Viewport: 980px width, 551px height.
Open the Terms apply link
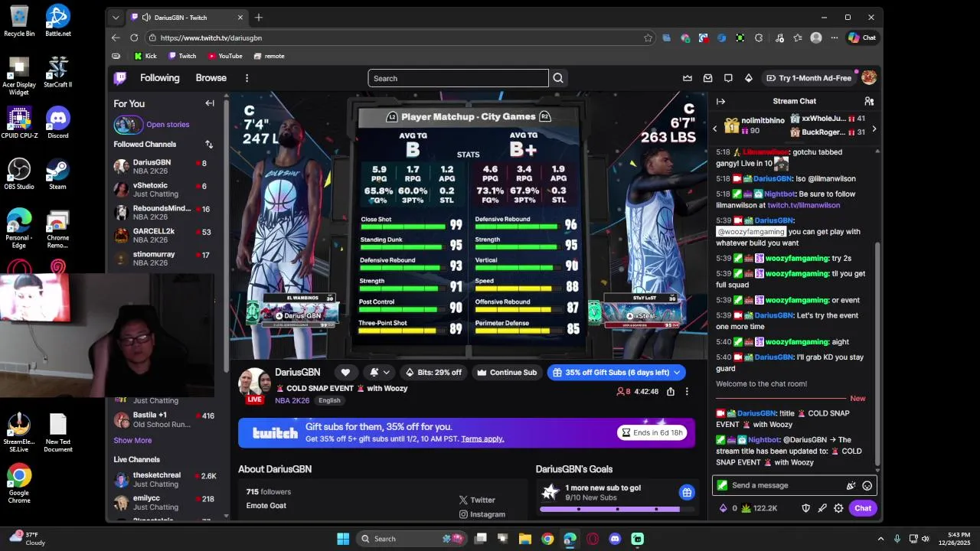[482, 439]
